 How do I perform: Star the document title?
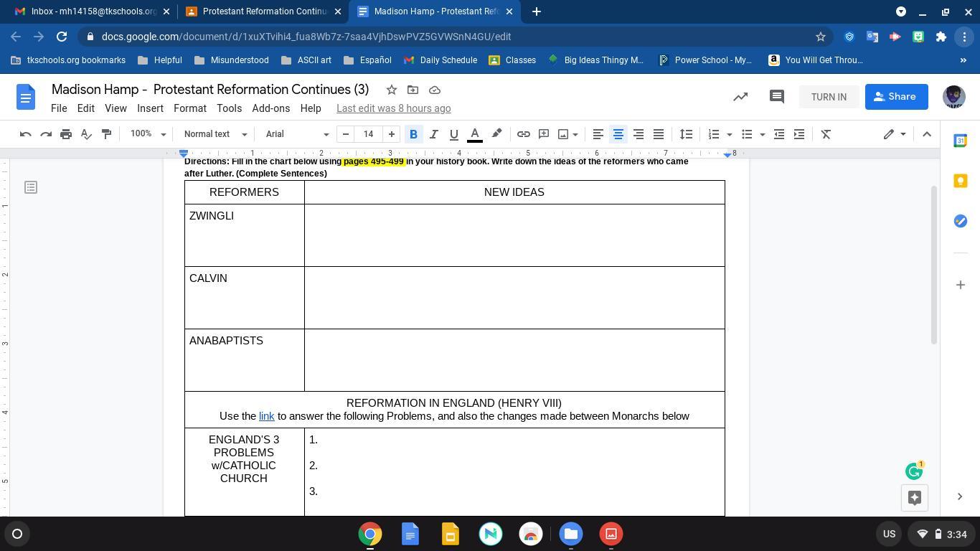[x=392, y=90]
